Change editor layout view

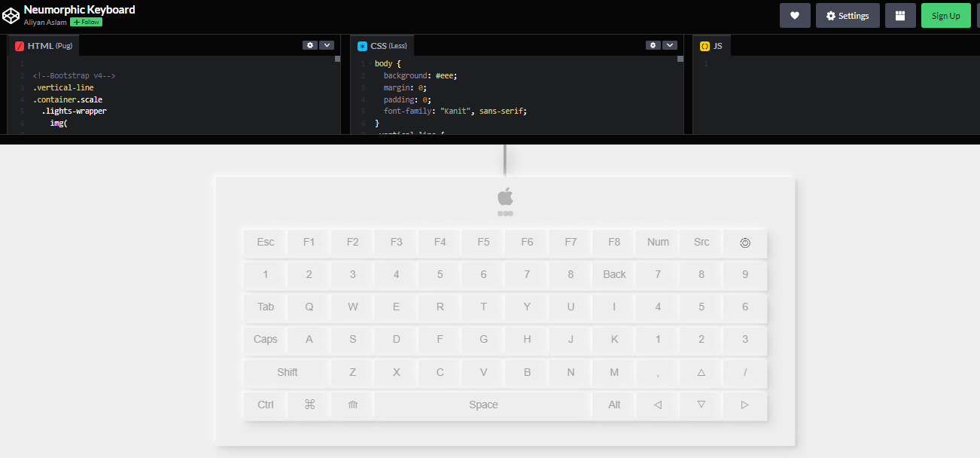tap(900, 15)
